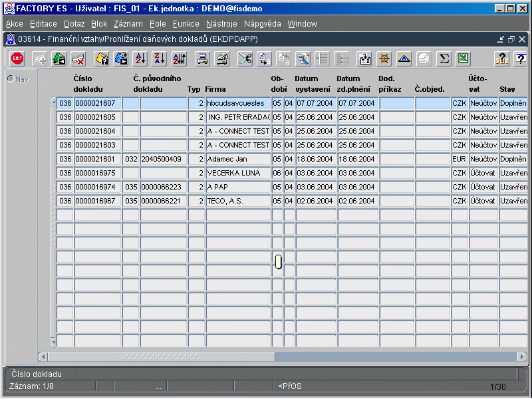The image size is (532, 399).
Task: Click the Firma cell 'Adamec Jan'
Action: (237, 159)
